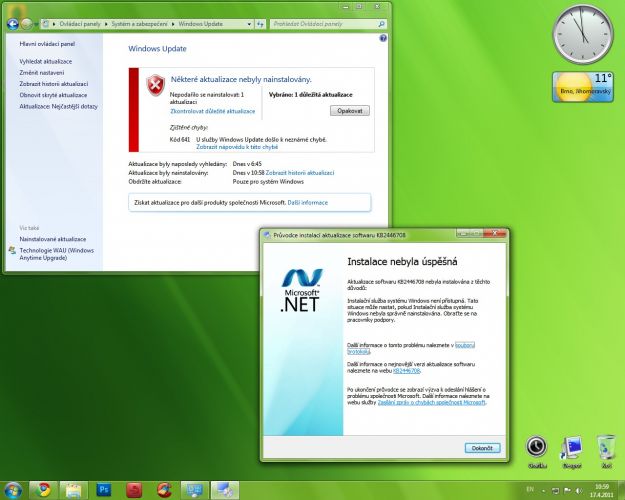This screenshot has height=500, width=625.
Task: Click the network icon in system tray
Action: (x=556, y=490)
